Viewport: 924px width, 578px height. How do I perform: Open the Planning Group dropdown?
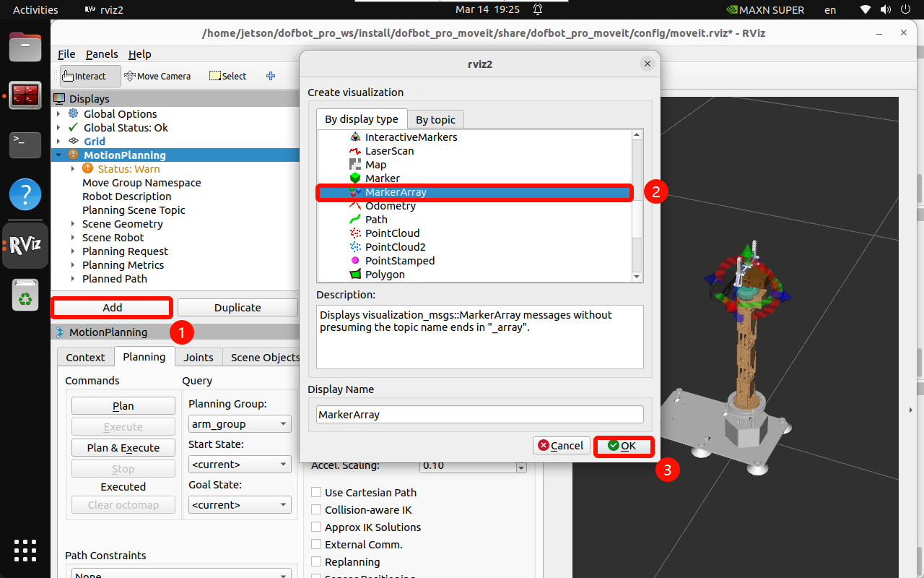240,423
